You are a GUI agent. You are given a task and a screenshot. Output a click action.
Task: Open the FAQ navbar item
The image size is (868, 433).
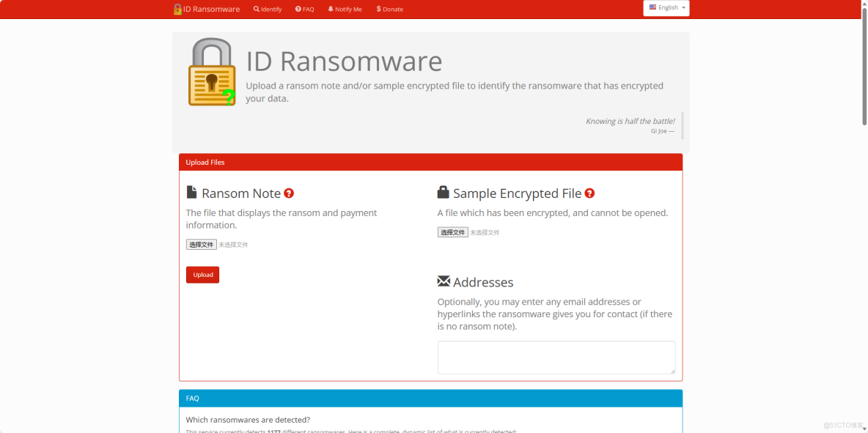coord(304,9)
